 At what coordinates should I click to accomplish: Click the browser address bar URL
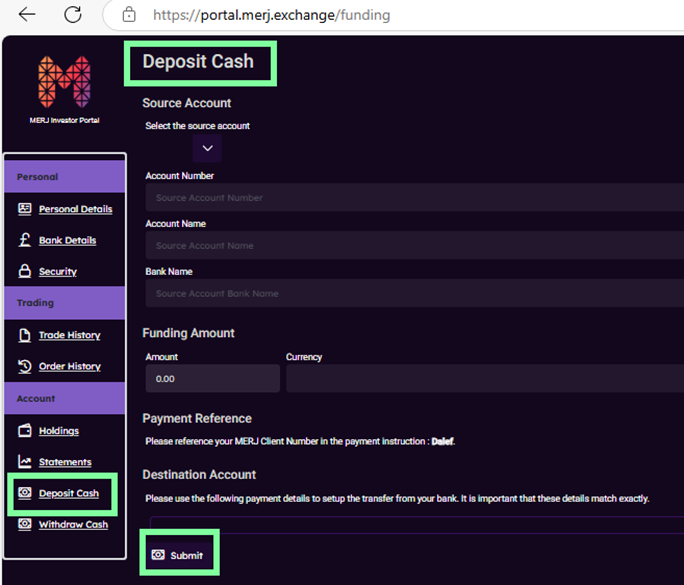[271, 15]
